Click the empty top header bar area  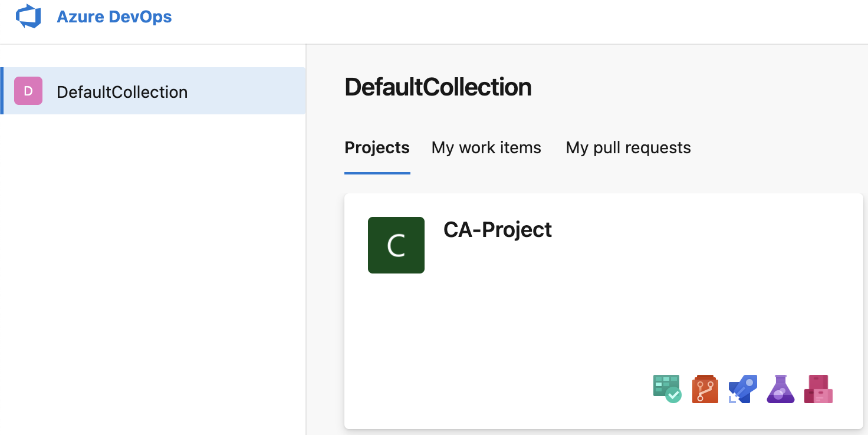(x=501, y=21)
